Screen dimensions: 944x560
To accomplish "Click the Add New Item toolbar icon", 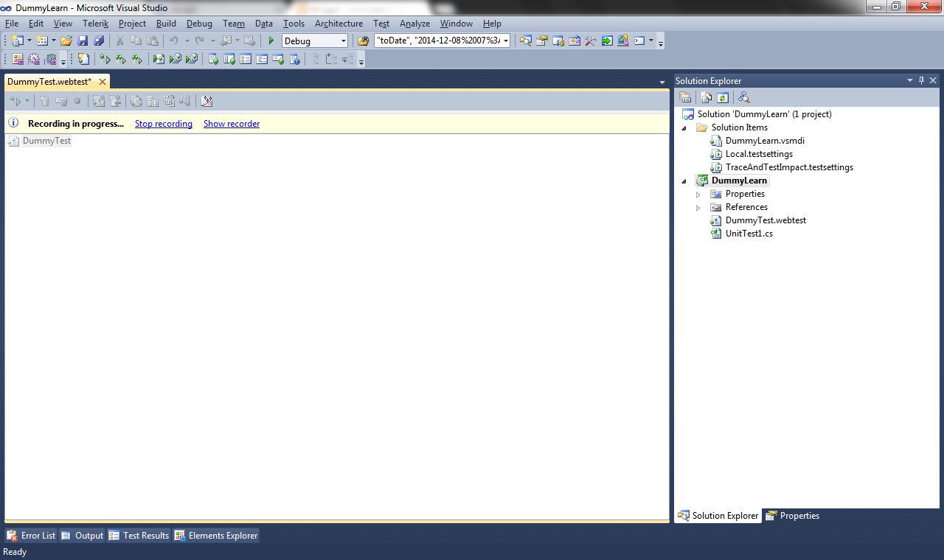I will [42, 41].
